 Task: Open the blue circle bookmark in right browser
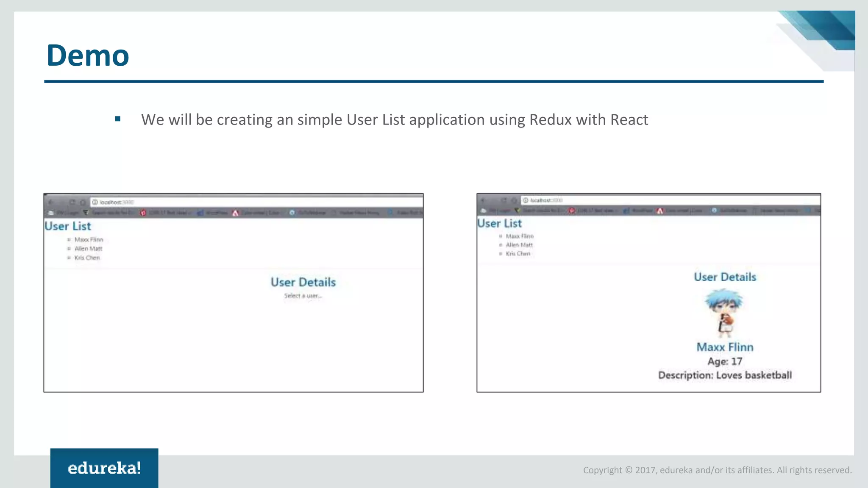[714, 211]
